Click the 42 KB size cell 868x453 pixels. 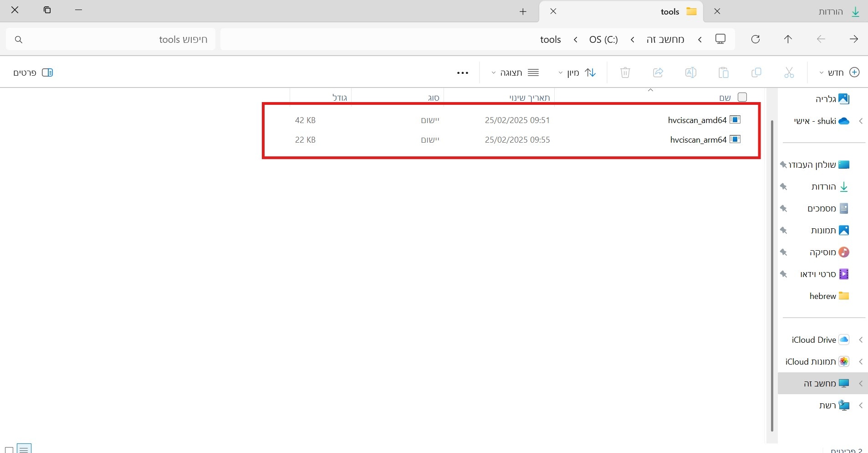305,120
